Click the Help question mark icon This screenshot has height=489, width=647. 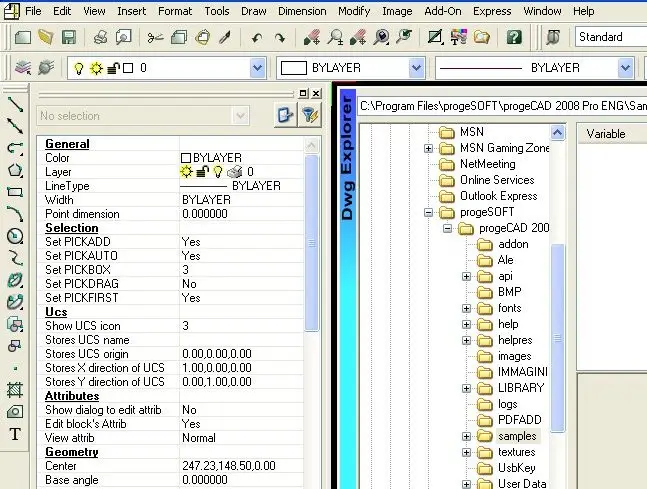point(514,38)
